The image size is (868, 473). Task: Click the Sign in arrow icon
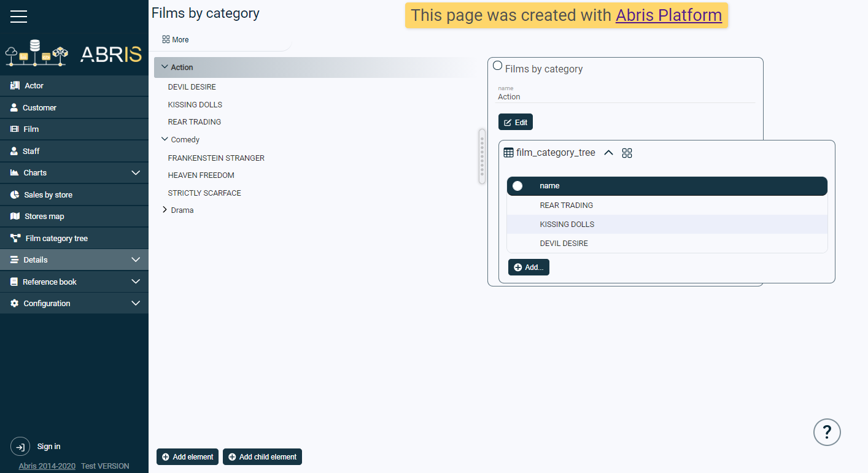click(x=20, y=447)
